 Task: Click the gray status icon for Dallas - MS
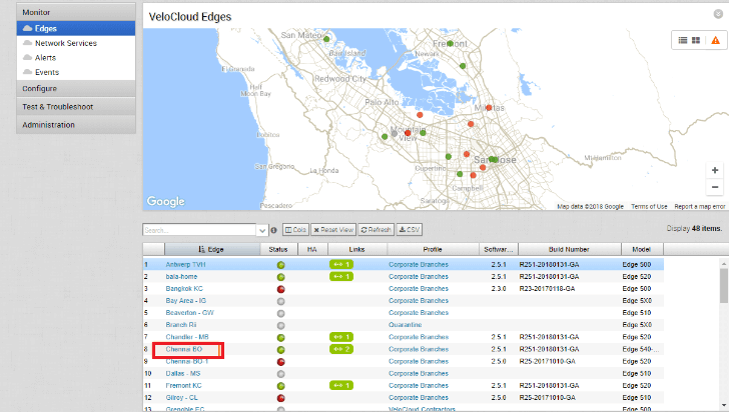click(281, 374)
